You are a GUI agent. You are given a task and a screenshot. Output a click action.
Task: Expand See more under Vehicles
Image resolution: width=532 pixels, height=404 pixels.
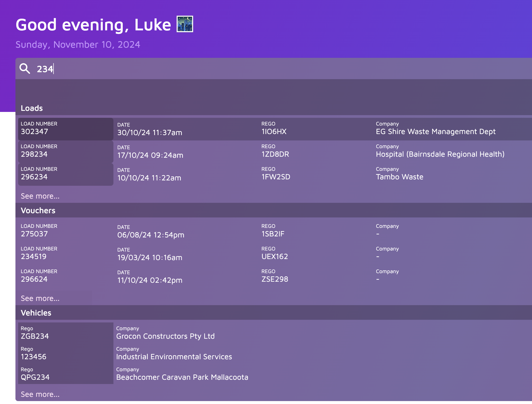point(40,394)
